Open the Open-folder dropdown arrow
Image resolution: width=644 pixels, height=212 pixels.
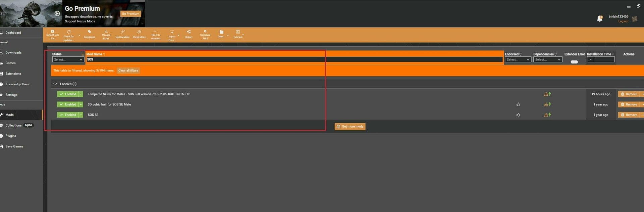click(x=228, y=35)
